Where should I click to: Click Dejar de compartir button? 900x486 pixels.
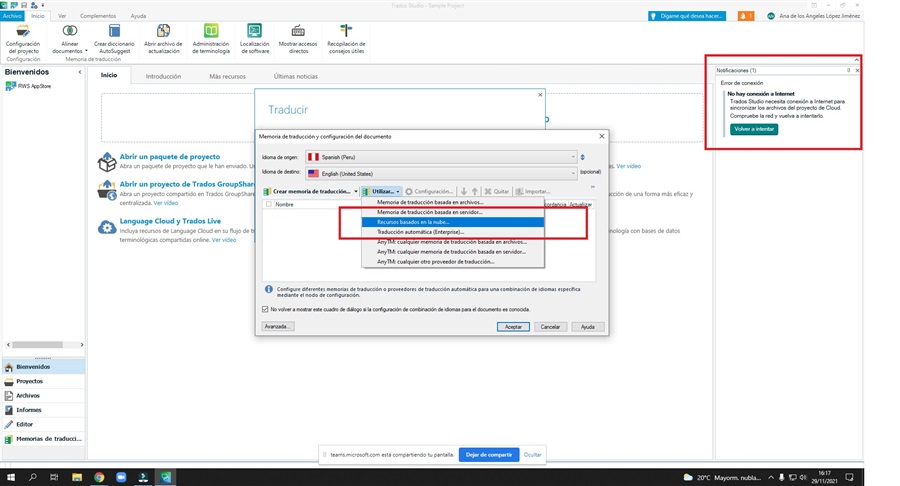point(489,454)
